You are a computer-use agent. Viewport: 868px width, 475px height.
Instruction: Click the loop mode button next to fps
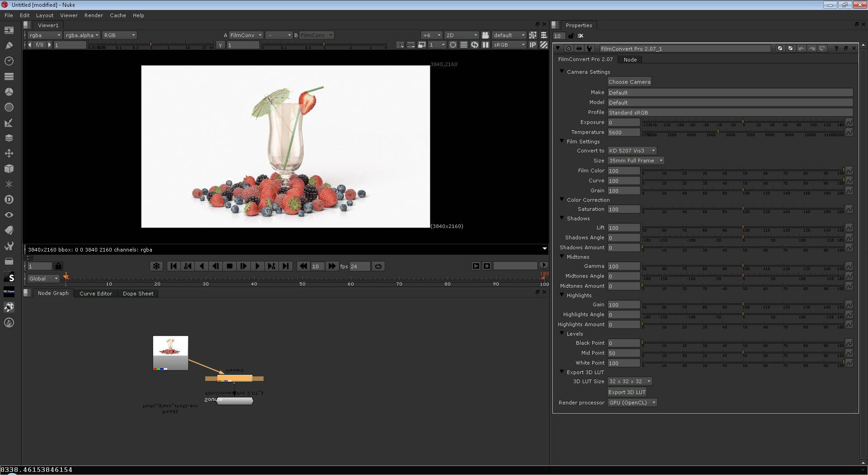(378, 266)
